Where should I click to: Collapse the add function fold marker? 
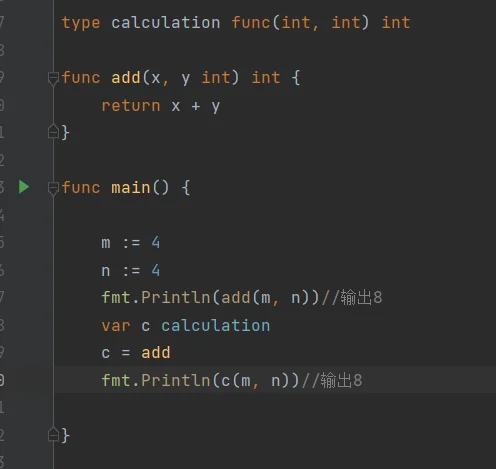tap(53, 79)
